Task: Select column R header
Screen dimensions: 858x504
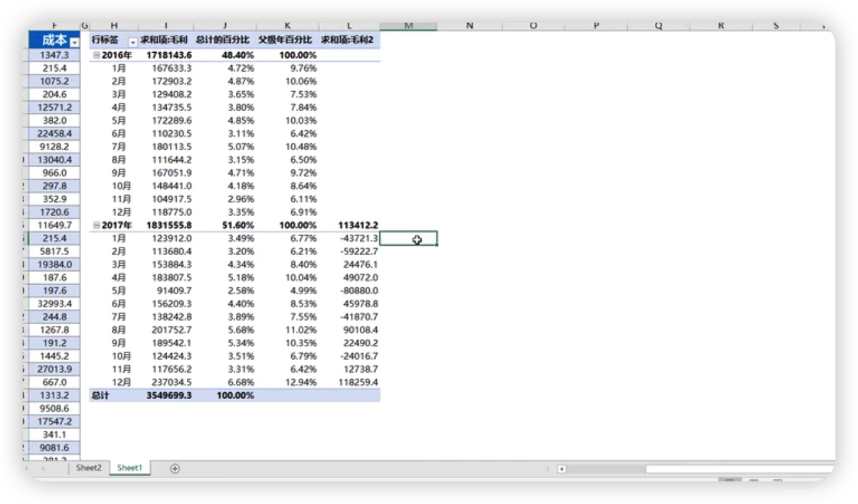Action: [721, 26]
